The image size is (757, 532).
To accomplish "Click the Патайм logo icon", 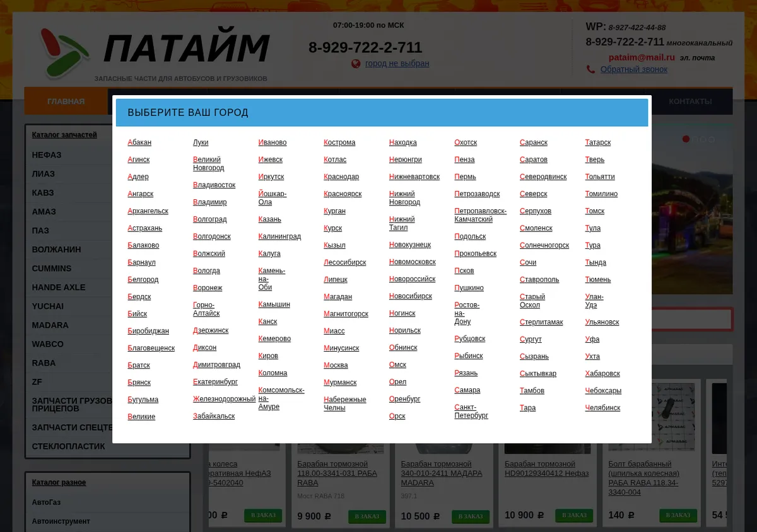I will pyautogui.click(x=64, y=54).
